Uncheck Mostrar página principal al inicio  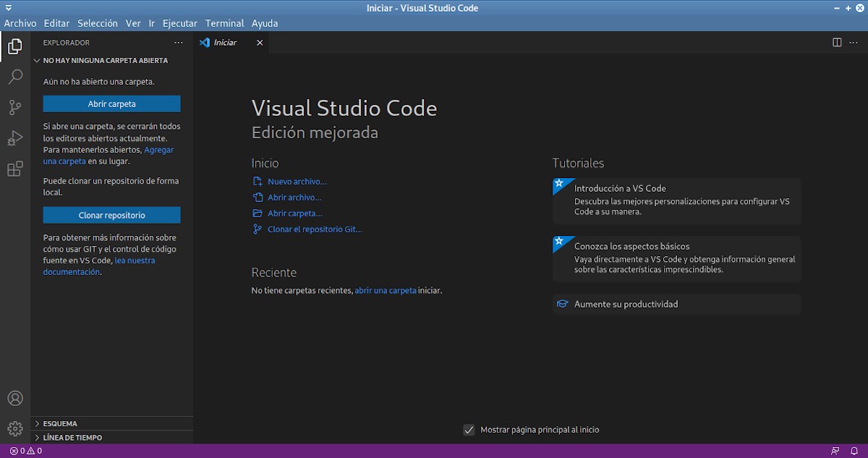(x=469, y=430)
